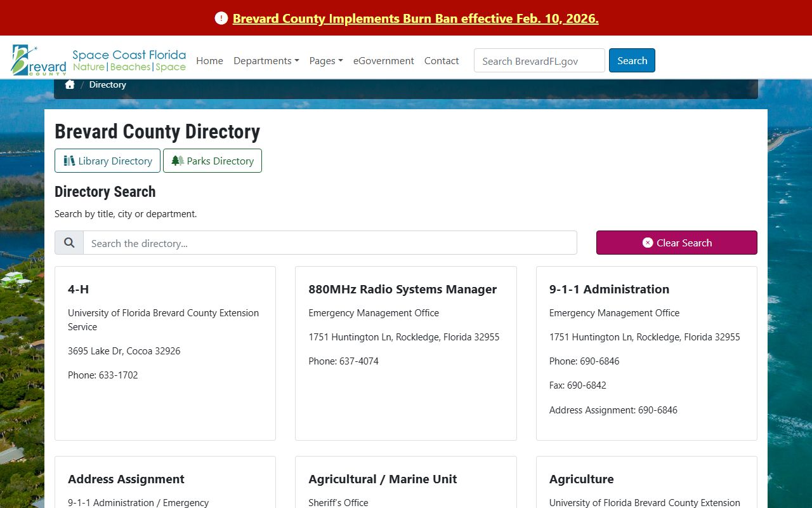Viewport: 812px width, 508px height.
Task: Click the magnifier icon beside directory search
Action: pyautogui.click(x=69, y=243)
